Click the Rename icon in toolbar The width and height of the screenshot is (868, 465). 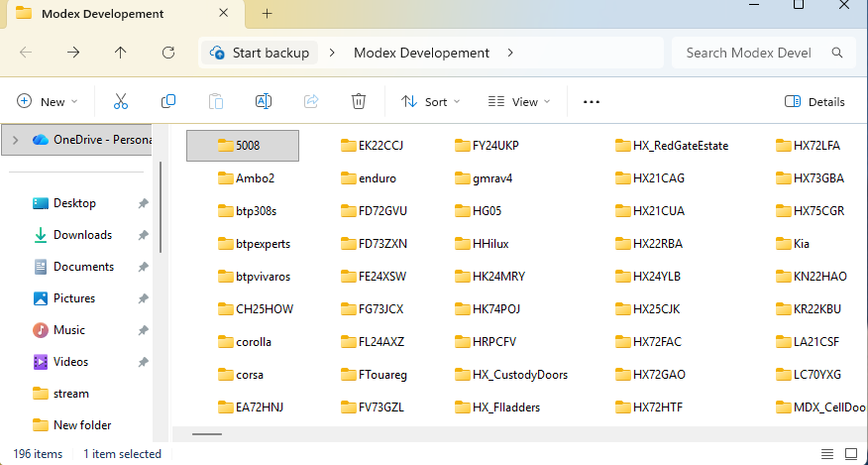(x=264, y=101)
